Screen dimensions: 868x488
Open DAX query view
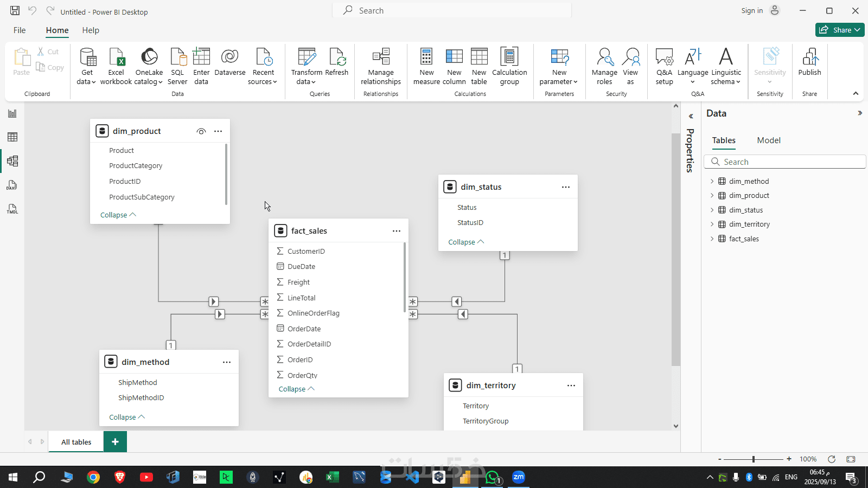click(12, 185)
